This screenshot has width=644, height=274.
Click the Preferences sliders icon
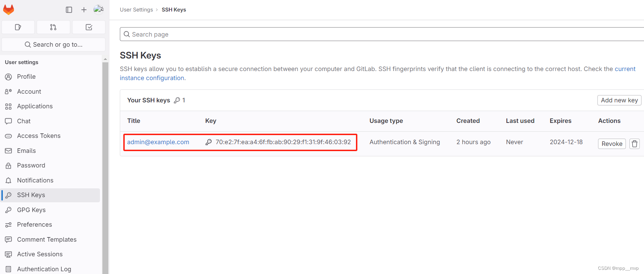point(8,225)
